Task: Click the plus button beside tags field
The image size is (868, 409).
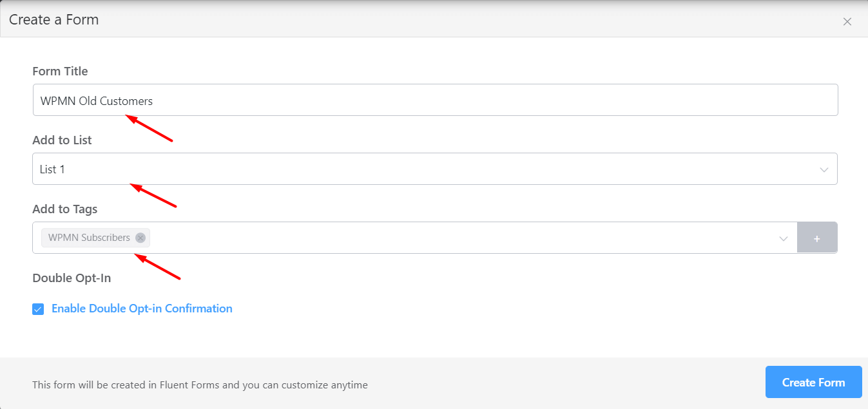Action: pyautogui.click(x=816, y=238)
